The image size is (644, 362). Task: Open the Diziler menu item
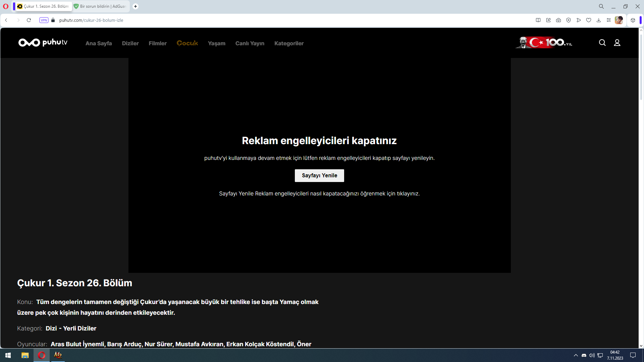(130, 43)
